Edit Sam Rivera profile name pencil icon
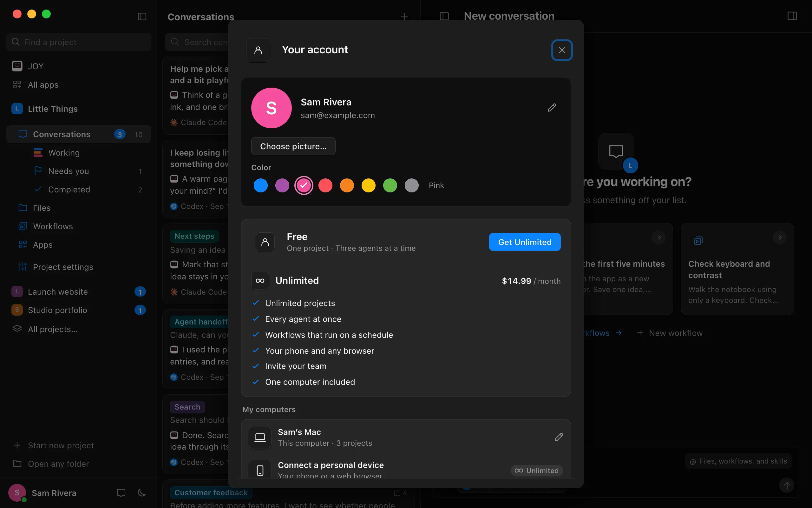Image resolution: width=812 pixels, height=508 pixels. point(552,108)
